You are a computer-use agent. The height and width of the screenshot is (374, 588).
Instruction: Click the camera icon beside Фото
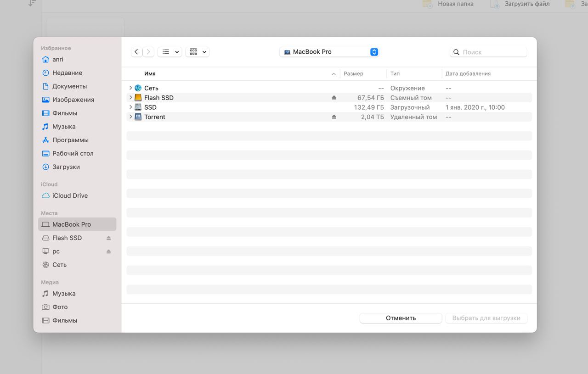tap(45, 307)
